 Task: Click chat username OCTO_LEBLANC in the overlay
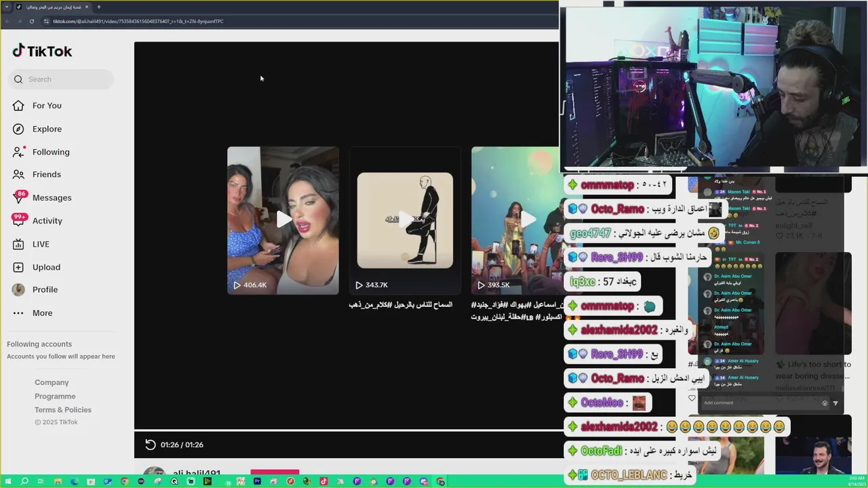tap(629, 475)
